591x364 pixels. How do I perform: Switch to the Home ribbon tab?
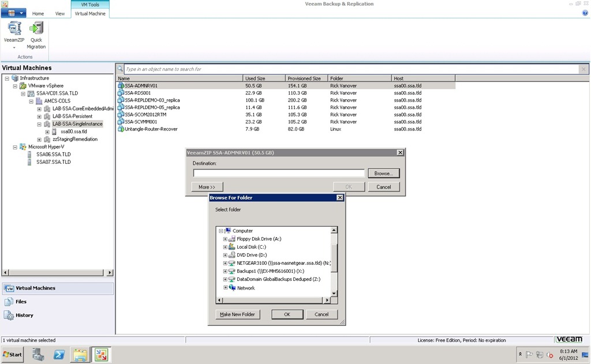[38, 14]
